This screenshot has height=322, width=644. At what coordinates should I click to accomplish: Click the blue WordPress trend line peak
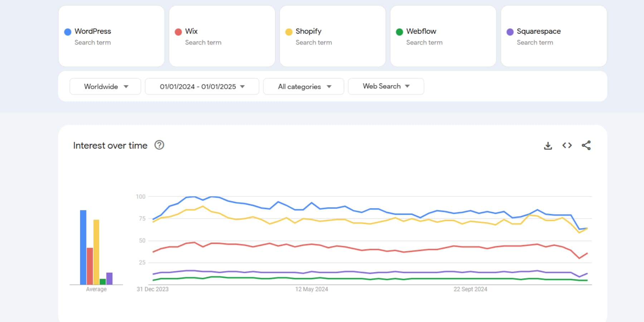(192, 196)
